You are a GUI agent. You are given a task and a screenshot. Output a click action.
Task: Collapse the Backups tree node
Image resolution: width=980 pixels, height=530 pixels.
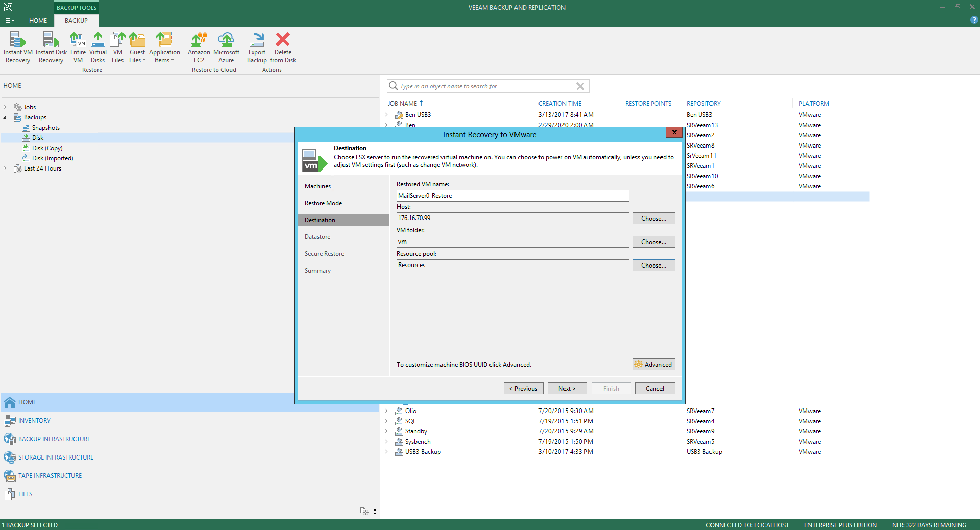5,117
